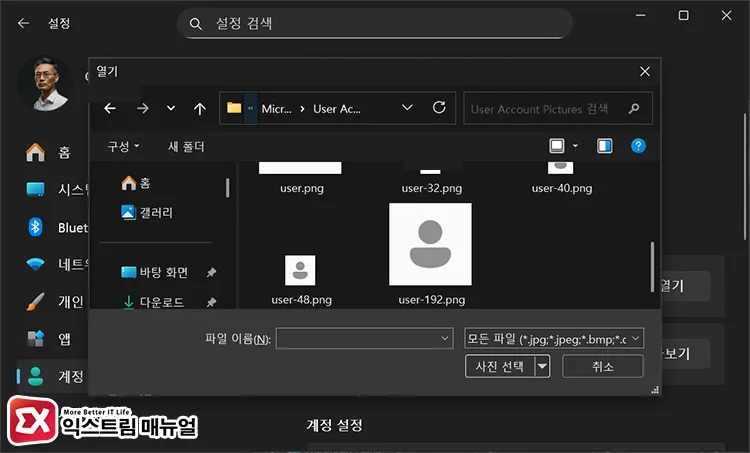Go up one folder level
Image resolution: width=750 pixels, height=453 pixels.
[x=200, y=109]
